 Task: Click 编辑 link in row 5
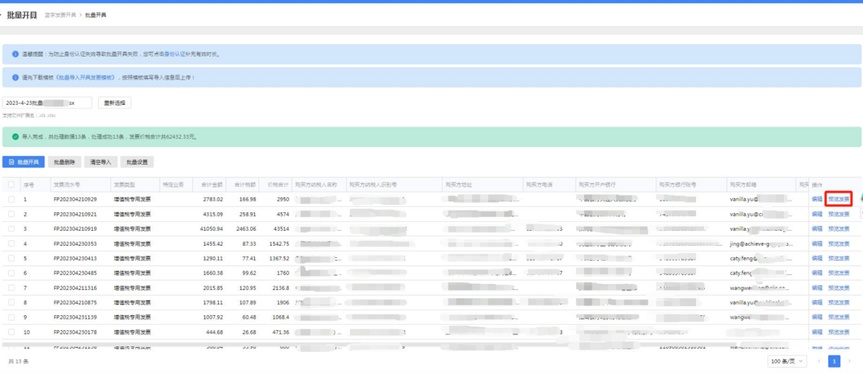(x=817, y=258)
